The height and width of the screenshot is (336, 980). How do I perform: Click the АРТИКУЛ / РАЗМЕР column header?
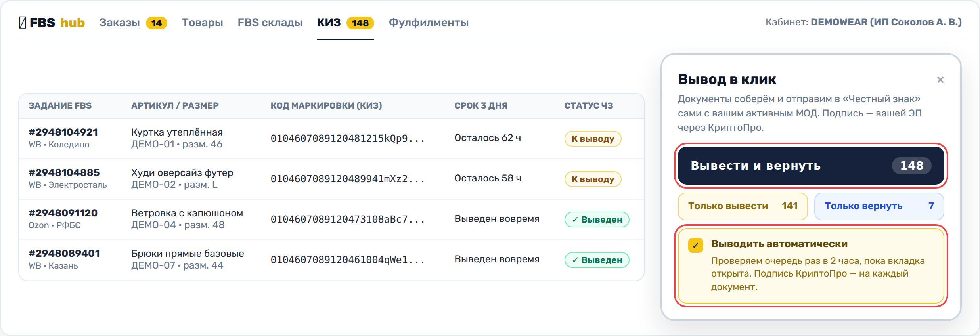(175, 106)
